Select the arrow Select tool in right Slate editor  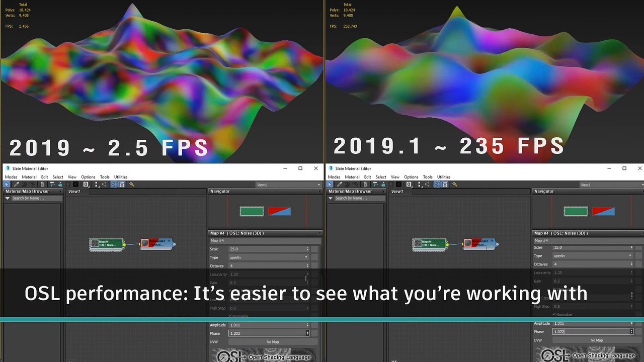pyautogui.click(x=330, y=185)
